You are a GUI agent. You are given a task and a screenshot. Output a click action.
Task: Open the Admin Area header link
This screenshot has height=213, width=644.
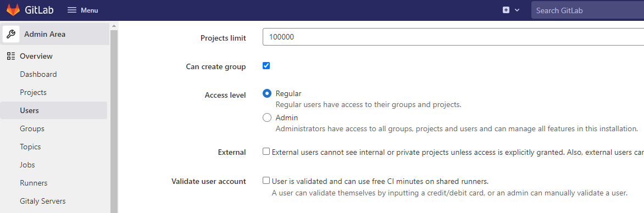tap(54, 35)
